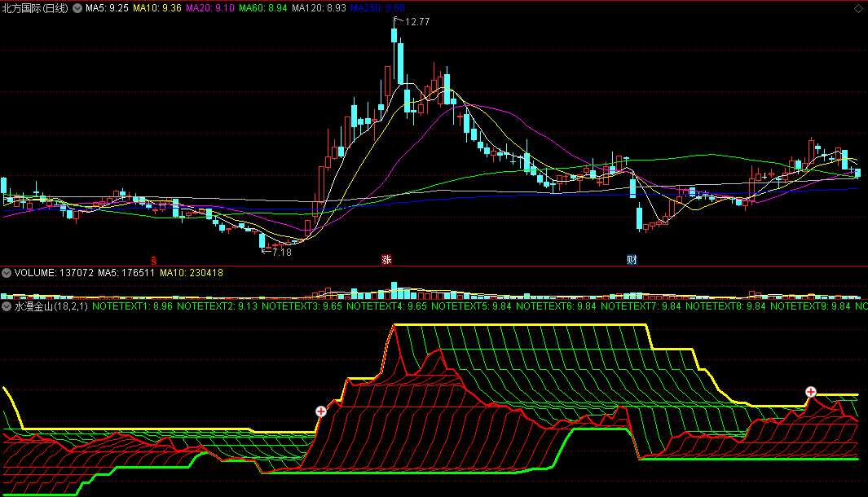Viewport: 868px width, 497px height.
Task: Select the 北方国际(日线) chart title
Action: 35,8
